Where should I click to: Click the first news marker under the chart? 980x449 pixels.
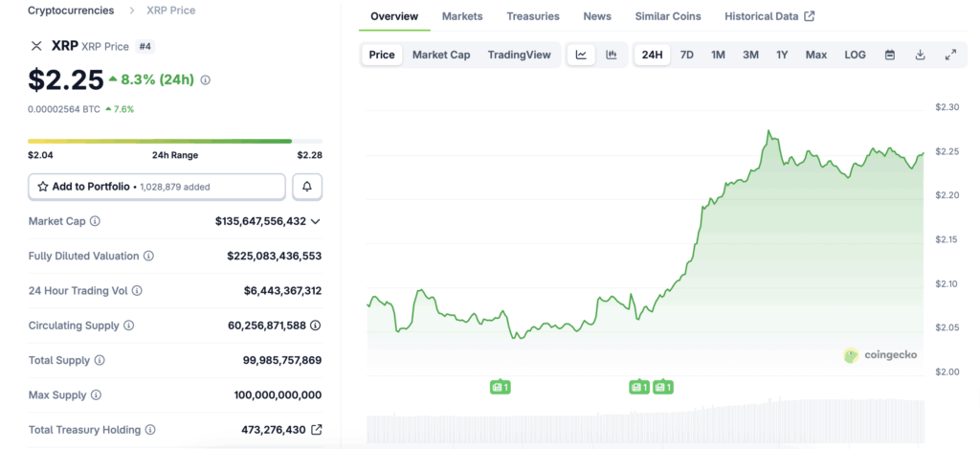(500, 388)
